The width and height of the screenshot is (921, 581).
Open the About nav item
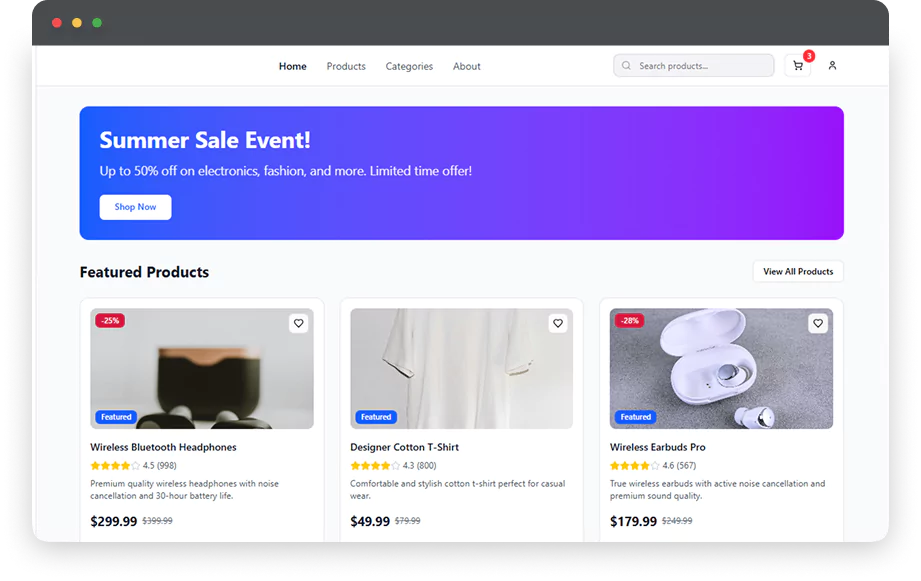(x=466, y=66)
